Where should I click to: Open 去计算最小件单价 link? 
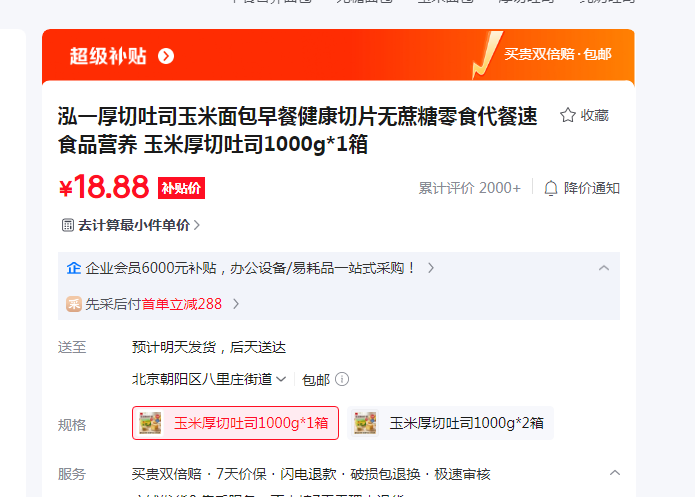(x=134, y=225)
